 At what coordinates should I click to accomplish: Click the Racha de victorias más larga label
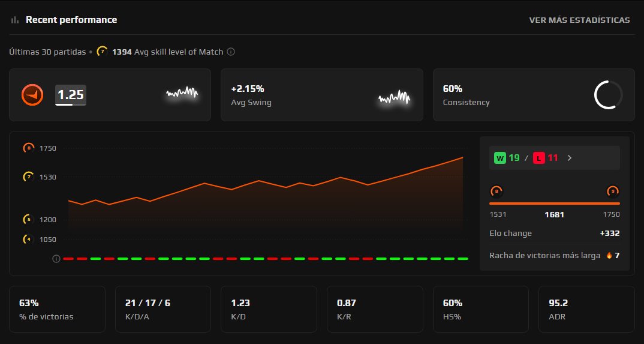(544, 256)
